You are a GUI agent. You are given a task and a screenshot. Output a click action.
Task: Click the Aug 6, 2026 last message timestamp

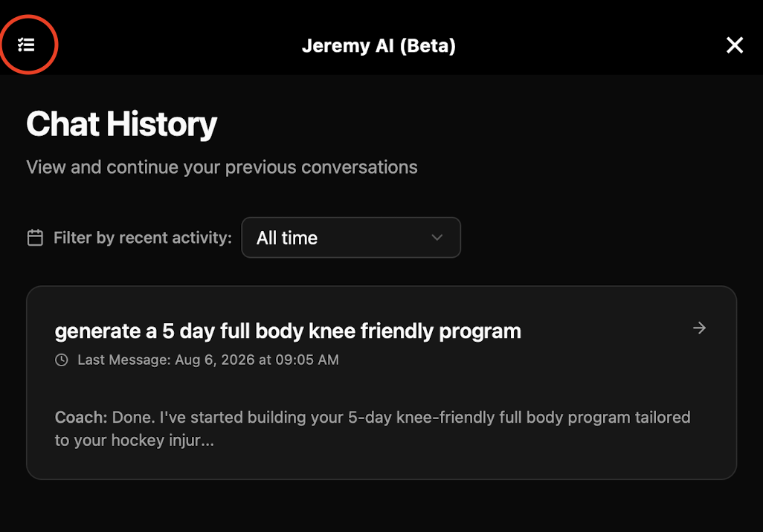click(x=257, y=360)
